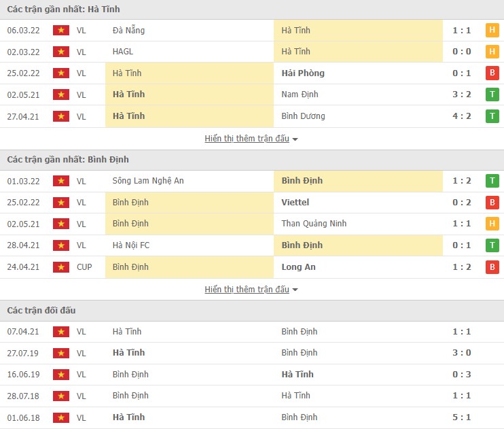The image size is (504, 429).
Task: Click the red B badge for Hải Phòng match
Action: (492, 73)
